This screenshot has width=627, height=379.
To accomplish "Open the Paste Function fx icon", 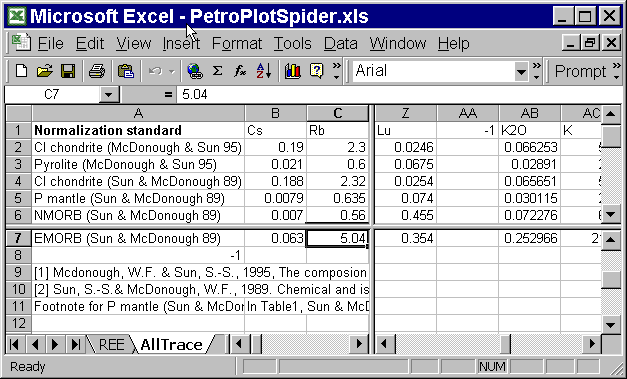I will (x=240, y=71).
